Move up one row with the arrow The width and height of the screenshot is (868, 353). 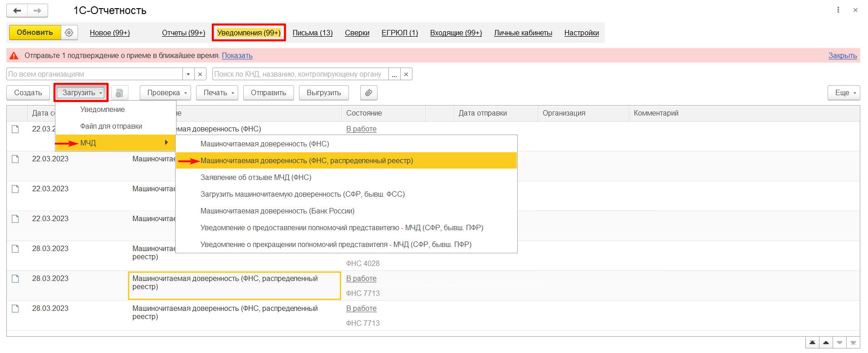[826, 343]
